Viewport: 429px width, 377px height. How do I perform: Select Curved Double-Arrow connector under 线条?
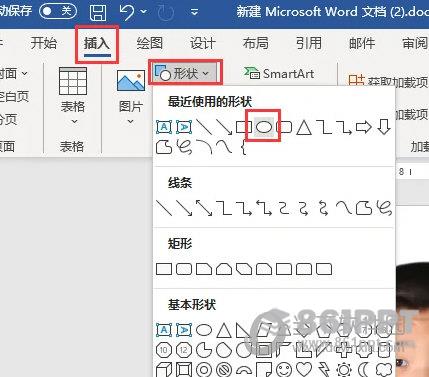coord(323,208)
